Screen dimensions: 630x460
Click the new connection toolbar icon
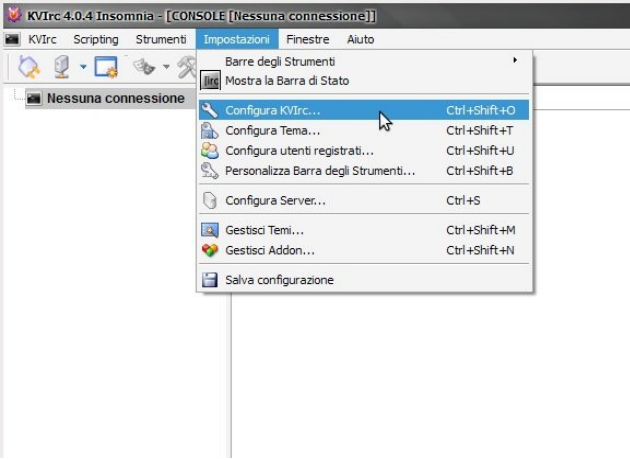tap(29, 67)
